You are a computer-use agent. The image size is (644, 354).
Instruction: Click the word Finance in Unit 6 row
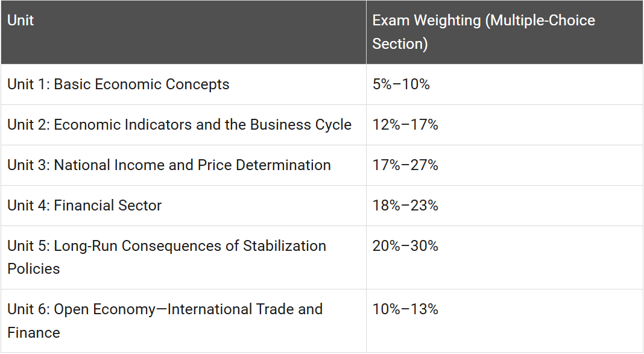[34, 332]
